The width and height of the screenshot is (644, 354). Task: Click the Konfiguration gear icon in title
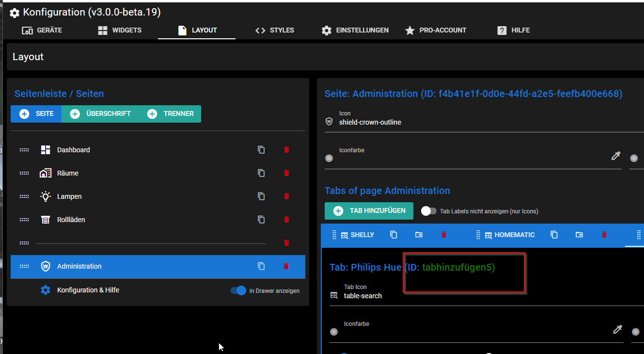15,13
